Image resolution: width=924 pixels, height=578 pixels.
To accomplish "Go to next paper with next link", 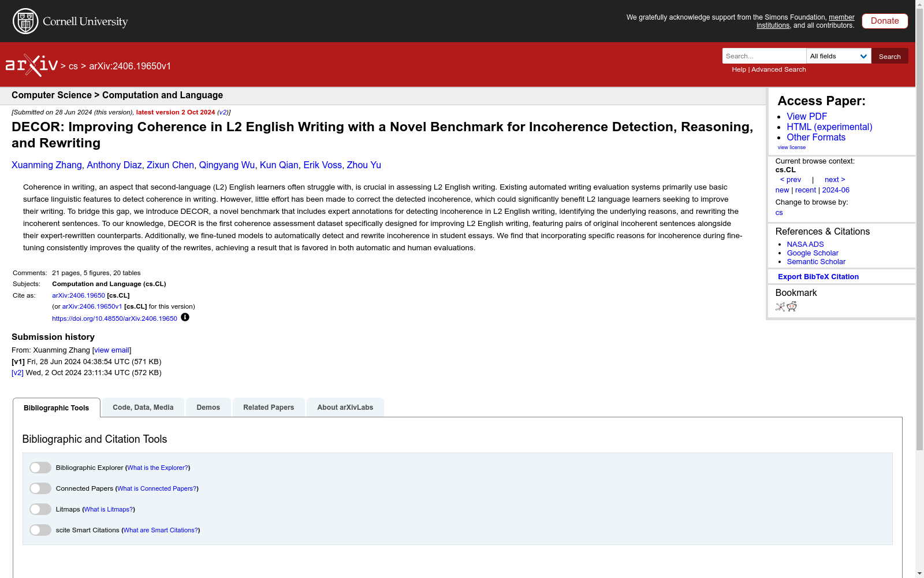I will [835, 180].
